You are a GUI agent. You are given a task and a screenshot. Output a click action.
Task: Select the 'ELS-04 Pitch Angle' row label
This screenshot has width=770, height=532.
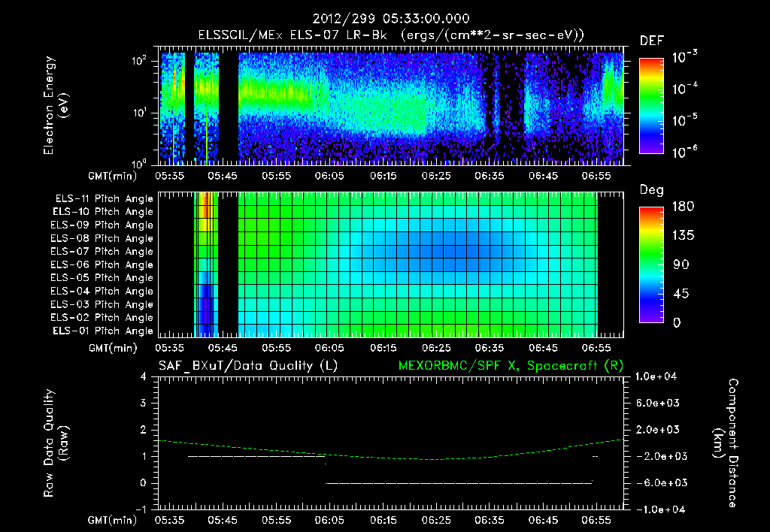pos(102,292)
